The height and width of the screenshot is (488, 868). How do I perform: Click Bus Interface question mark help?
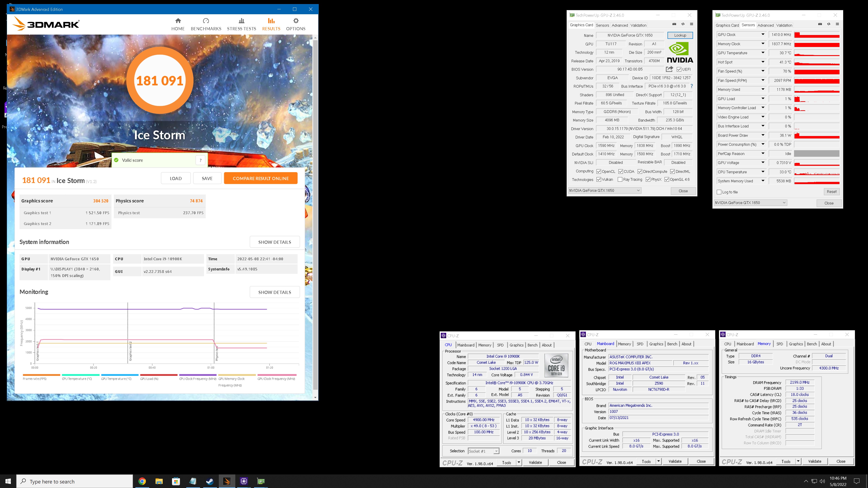[x=692, y=86]
